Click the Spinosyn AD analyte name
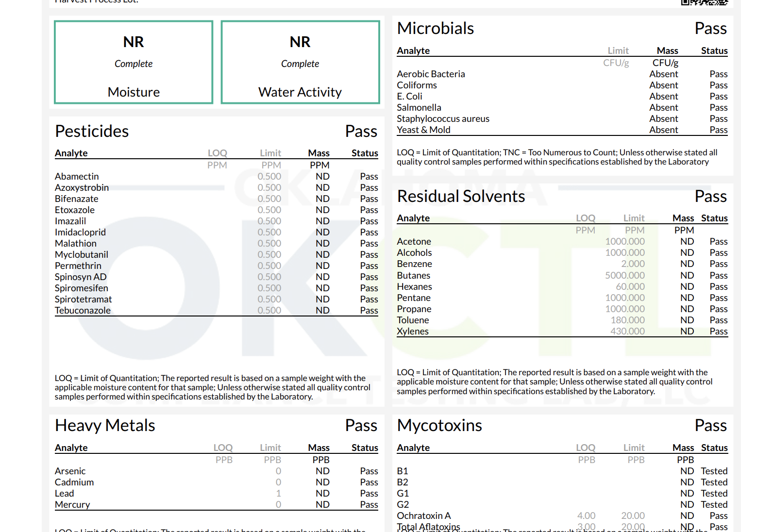Image resolution: width=773 pixels, height=532 pixels. [x=81, y=277]
